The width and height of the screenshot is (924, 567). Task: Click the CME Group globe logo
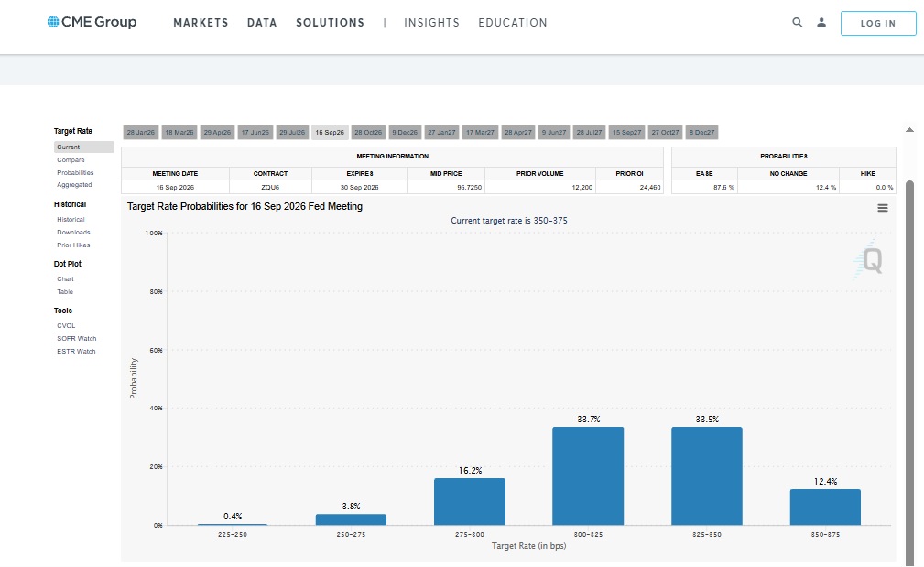tap(54, 22)
